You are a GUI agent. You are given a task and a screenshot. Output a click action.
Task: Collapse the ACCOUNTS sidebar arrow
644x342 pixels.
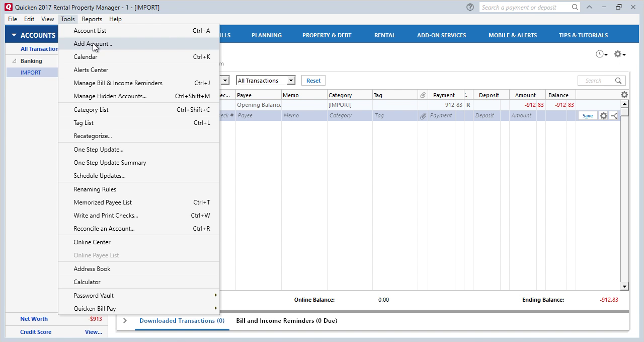click(x=14, y=35)
